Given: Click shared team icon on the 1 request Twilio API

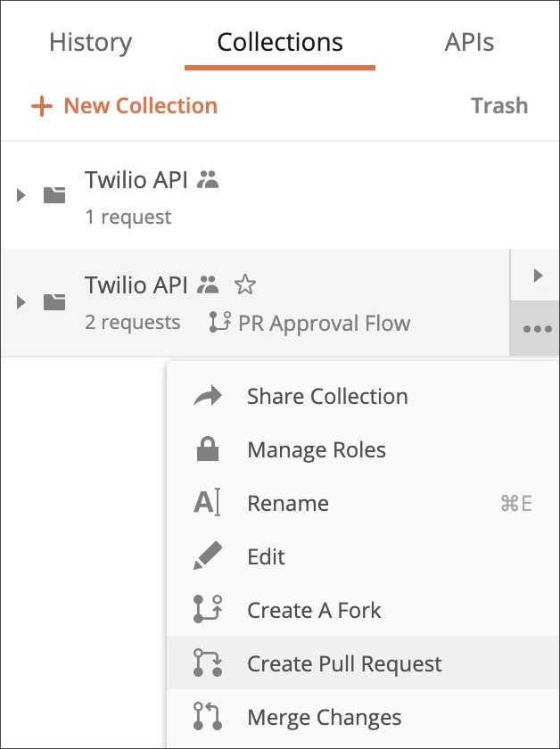Looking at the screenshot, I should click(209, 179).
